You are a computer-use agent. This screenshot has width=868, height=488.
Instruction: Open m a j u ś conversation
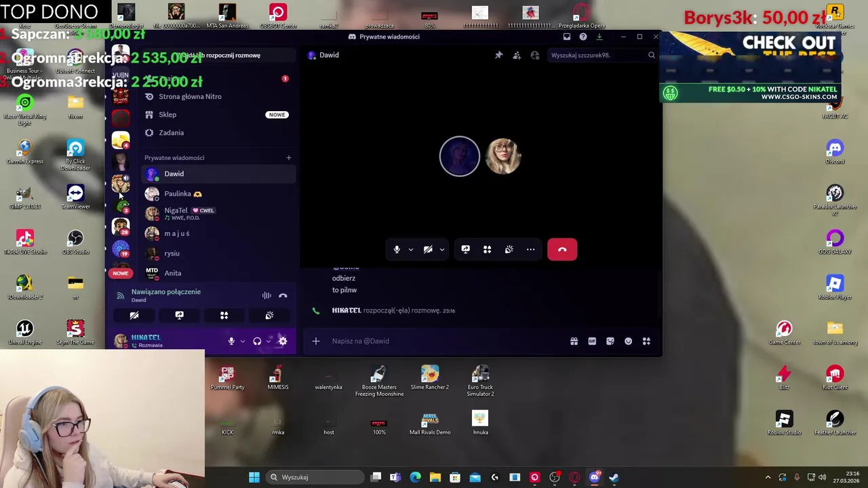218,233
